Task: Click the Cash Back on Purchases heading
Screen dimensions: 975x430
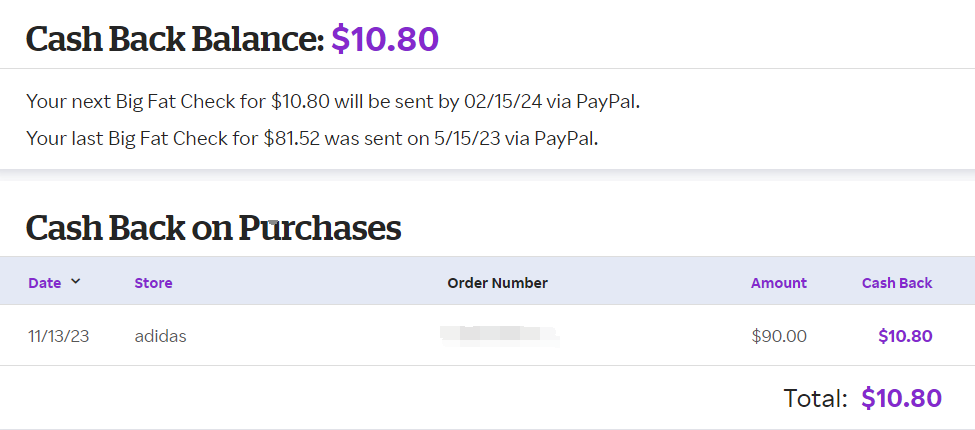Action: (213, 228)
